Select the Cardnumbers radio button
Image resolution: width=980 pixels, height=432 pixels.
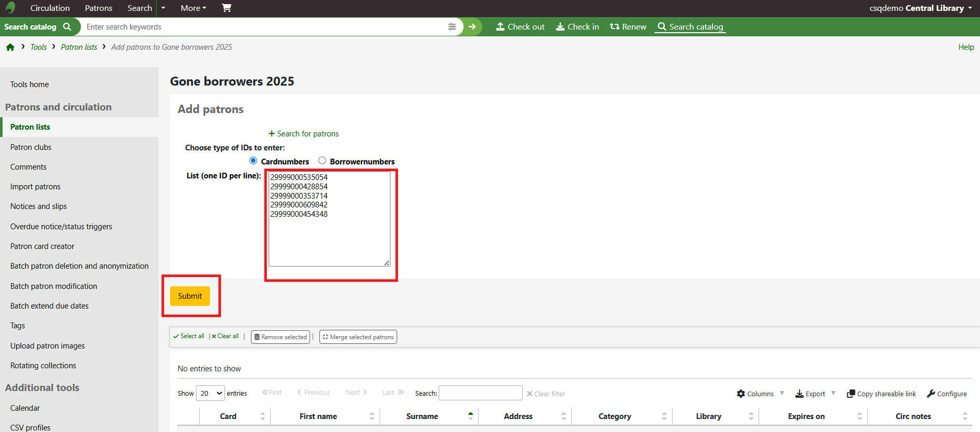253,161
